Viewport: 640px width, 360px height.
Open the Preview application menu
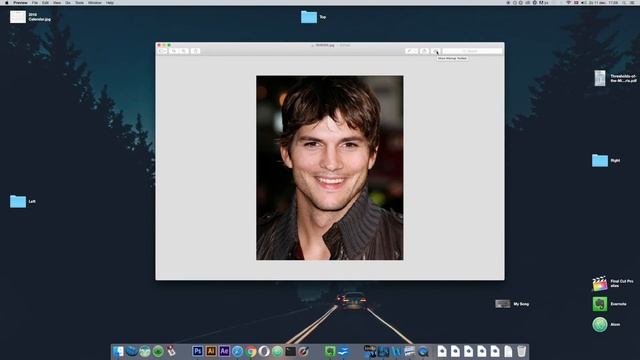point(20,2)
